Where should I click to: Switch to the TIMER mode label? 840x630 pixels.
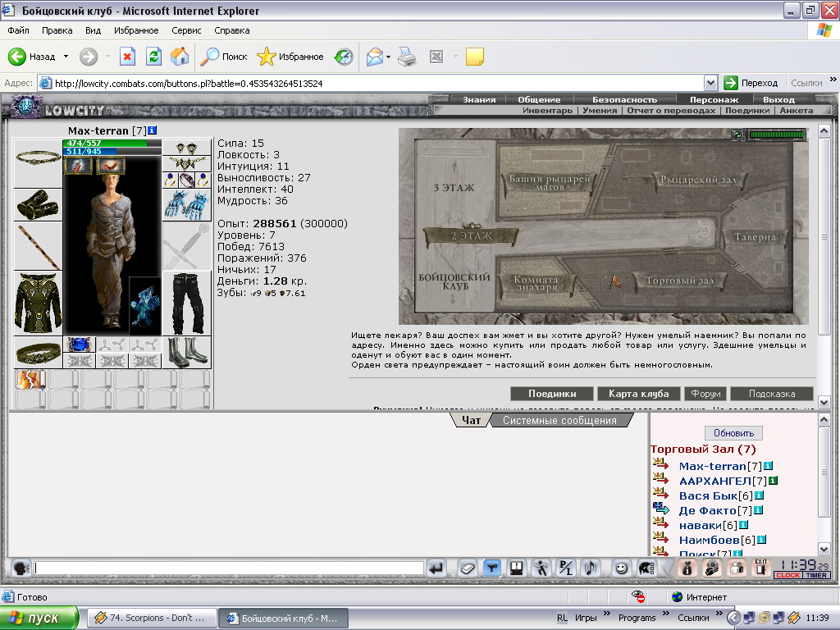tap(816, 575)
